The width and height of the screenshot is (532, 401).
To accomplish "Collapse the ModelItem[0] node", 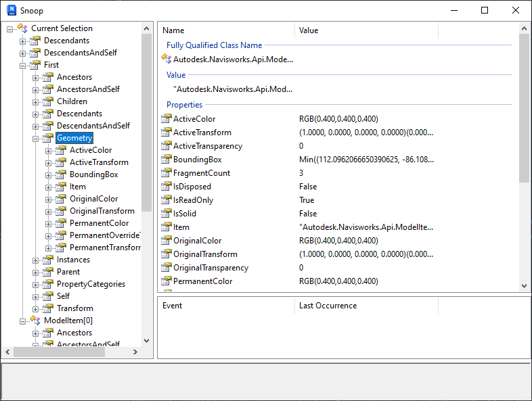I will 22,322.
